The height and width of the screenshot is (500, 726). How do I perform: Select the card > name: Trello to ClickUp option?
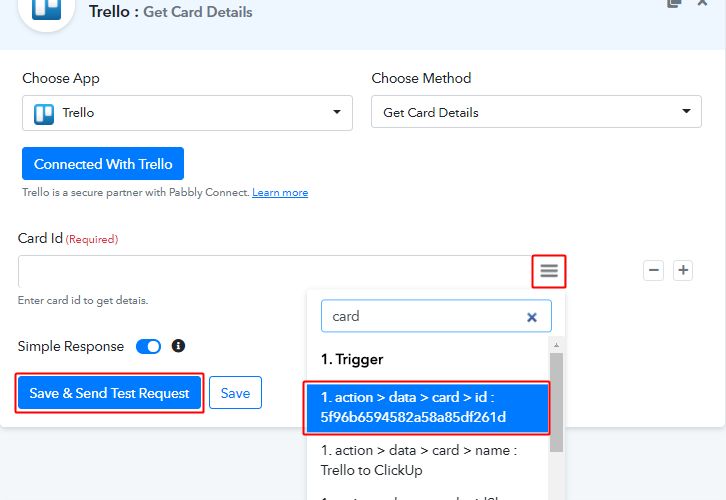click(426, 460)
